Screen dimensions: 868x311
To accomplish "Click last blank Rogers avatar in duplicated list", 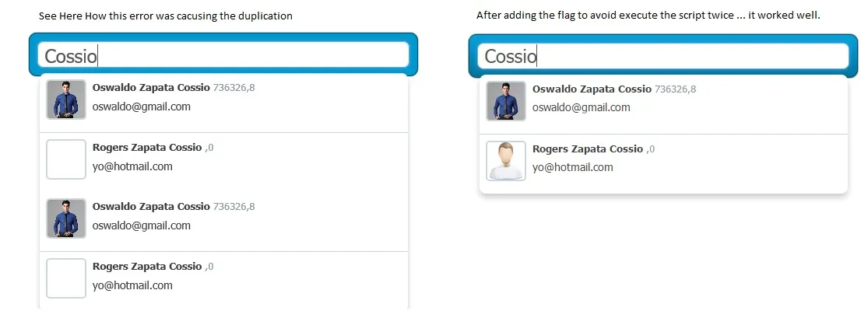I will [x=66, y=278].
